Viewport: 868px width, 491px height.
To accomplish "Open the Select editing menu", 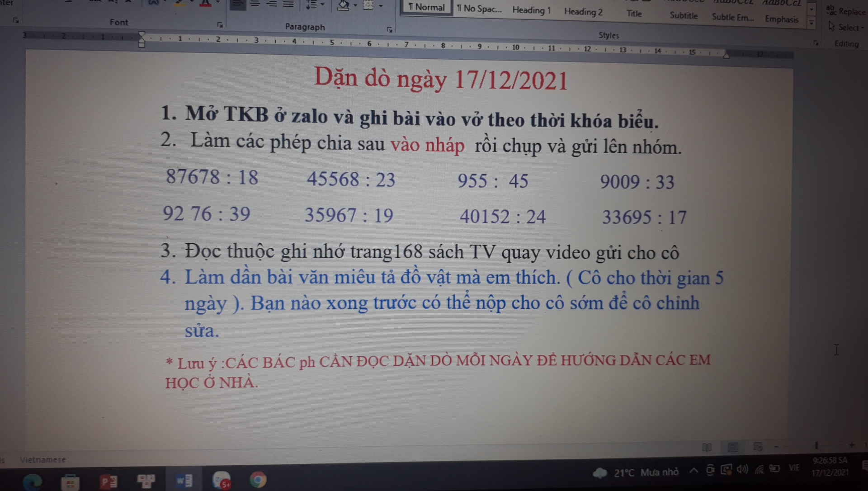I will [x=848, y=28].
